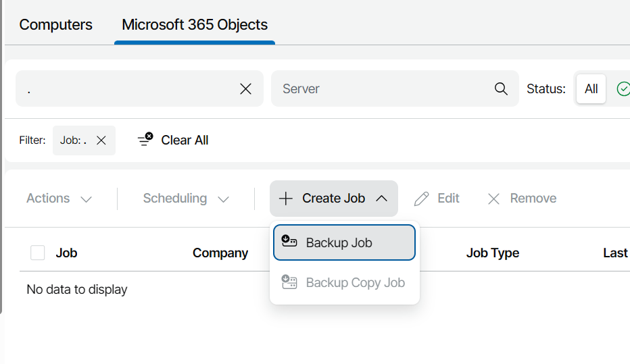This screenshot has height=364, width=630.
Task: Click the 'No data to display' text
Action: [x=77, y=289]
